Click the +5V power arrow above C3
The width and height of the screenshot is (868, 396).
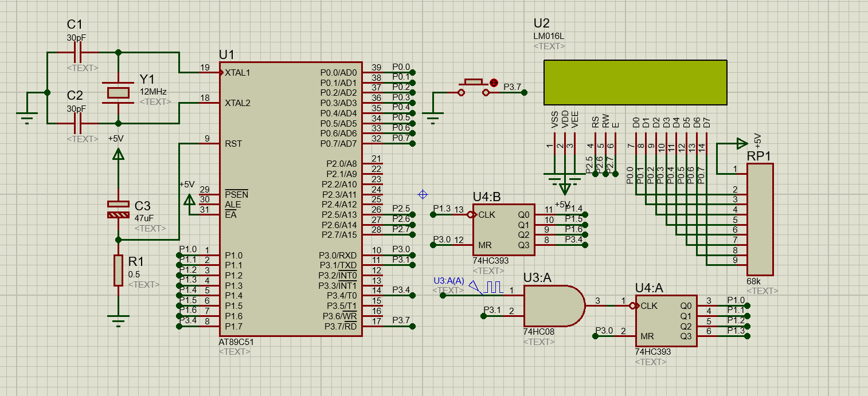[x=118, y=154]
